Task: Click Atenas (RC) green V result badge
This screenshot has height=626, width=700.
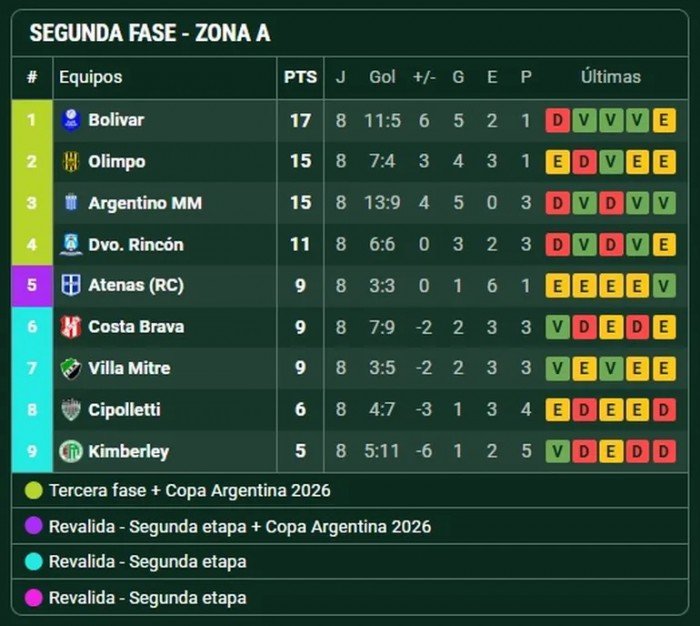Action: [664, 286]
